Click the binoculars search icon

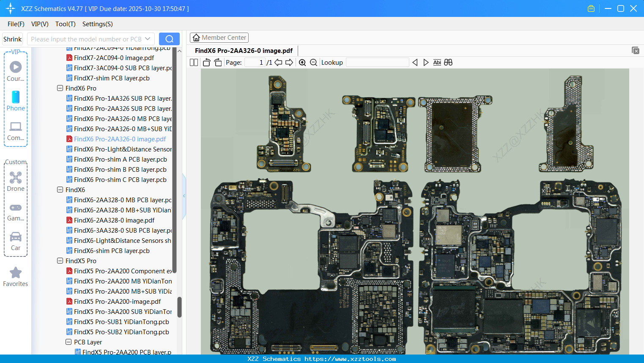point(448,63)
